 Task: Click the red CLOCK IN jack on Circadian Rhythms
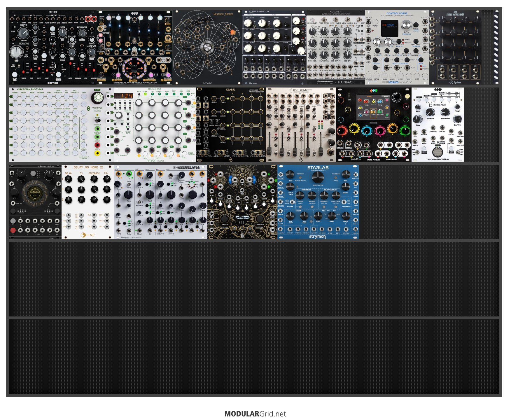point(97,145)
